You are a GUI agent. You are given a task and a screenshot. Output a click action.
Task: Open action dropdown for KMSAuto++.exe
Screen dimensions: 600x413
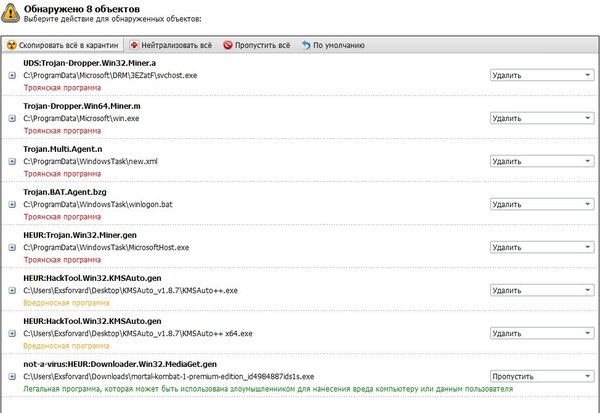point(542,291)
